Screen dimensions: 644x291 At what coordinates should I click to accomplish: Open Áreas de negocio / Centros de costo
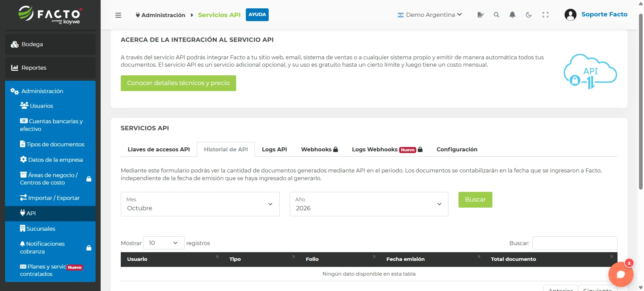pos(50,179)
